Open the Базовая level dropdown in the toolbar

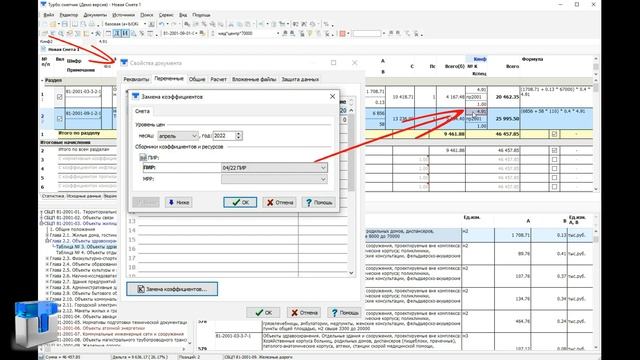point(145,24)
